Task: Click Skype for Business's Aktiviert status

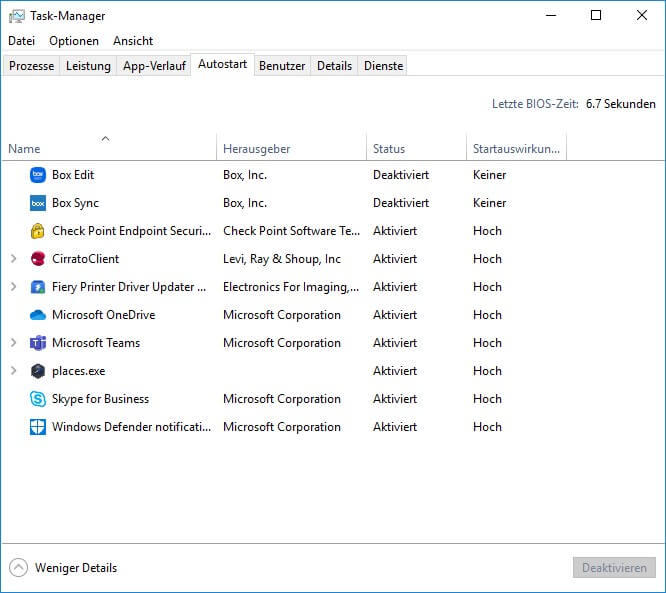Action: coord(395,399)
